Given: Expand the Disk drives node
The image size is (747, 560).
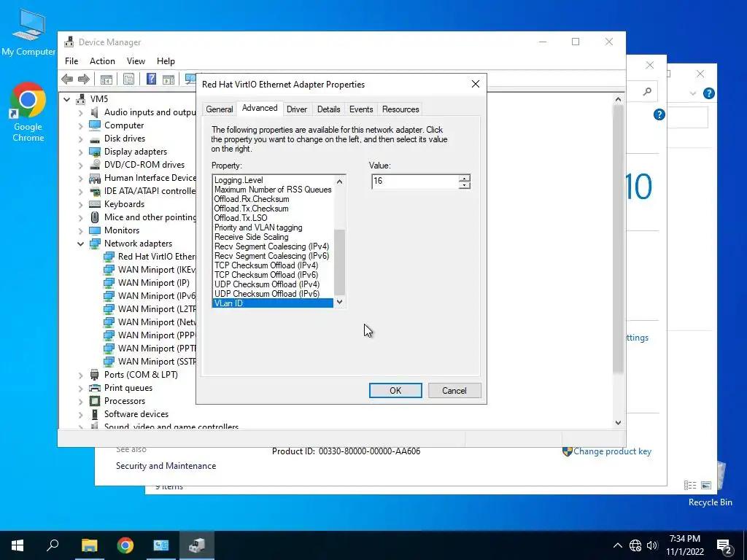Looking at the screenshot, I should (x=80, y=139).
